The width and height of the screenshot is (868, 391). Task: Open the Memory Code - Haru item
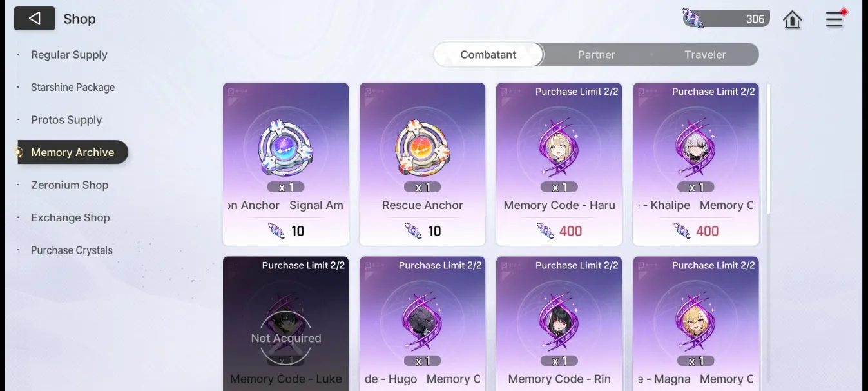[559, 164]
